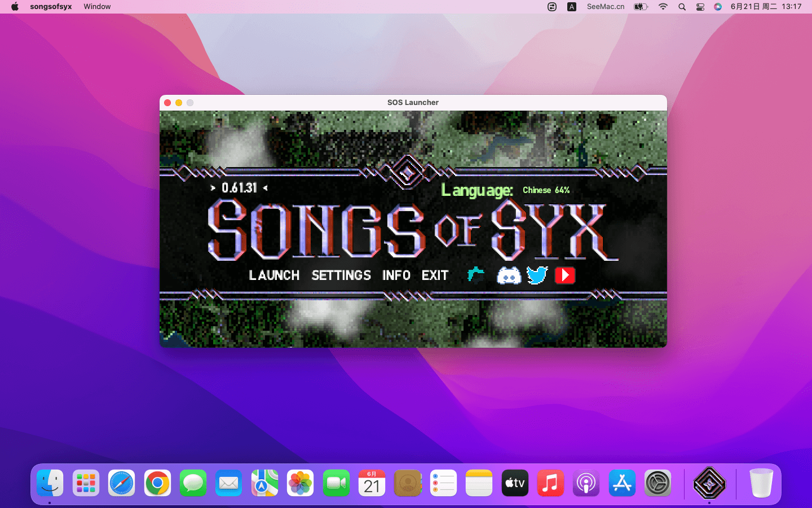Open Maps from the Dock
Image resolution: width=812 pixels, height=508 pixels.
(264, 483)
